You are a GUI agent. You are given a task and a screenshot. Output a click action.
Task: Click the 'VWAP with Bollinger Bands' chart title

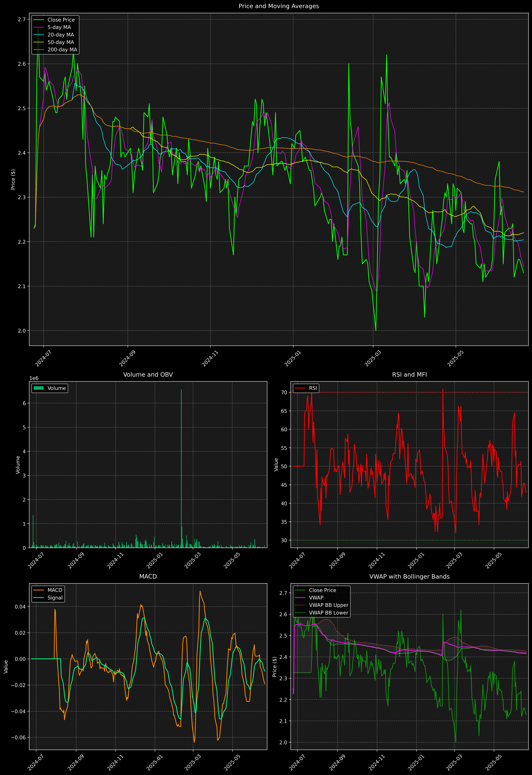[409, 577]
